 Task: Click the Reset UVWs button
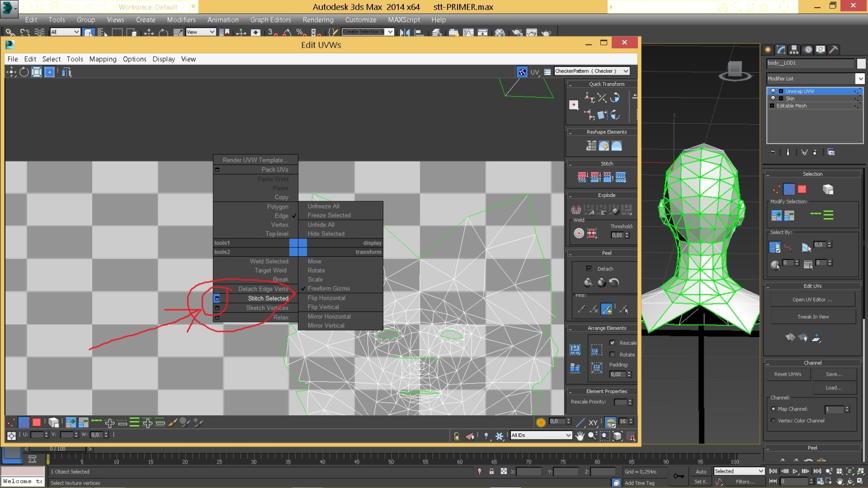(x=788, y=374)
